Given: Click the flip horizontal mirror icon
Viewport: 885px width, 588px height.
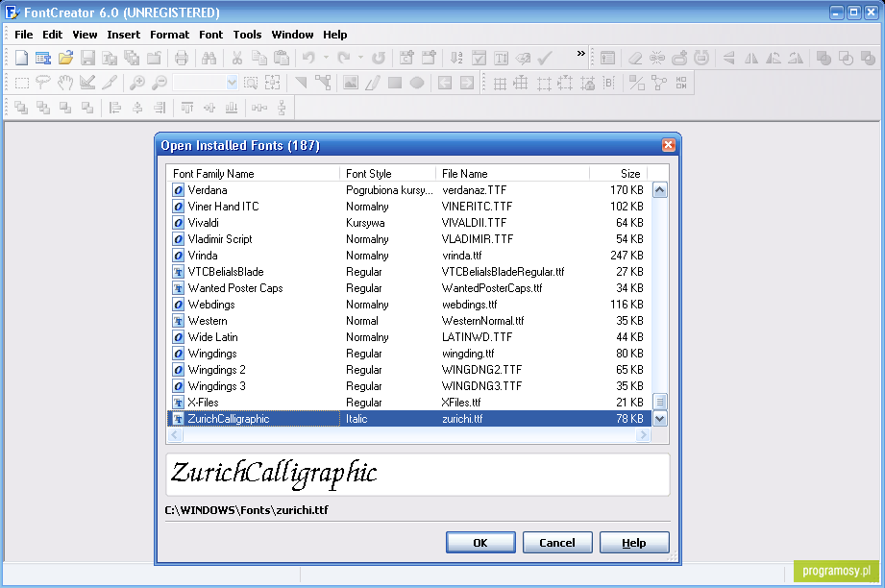Looking at the screenshot, I should tap(751, 58).
